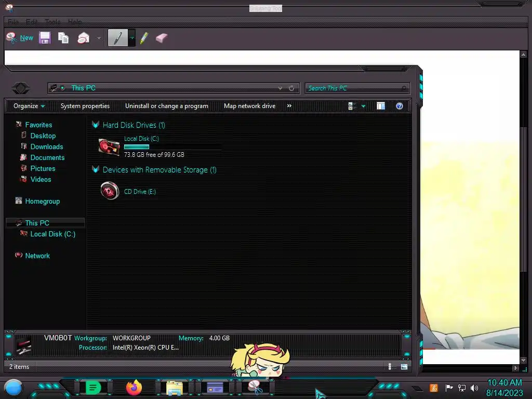Screen dimensions: 532x399
Task: Collapse Devices with Removable Storage group
Action: point(96,170)
